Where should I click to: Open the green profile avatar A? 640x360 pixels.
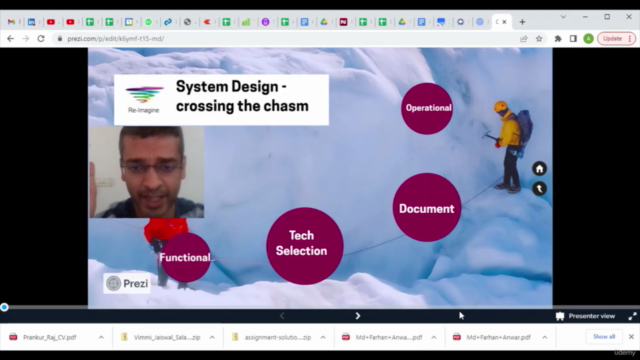click(588, 39)
